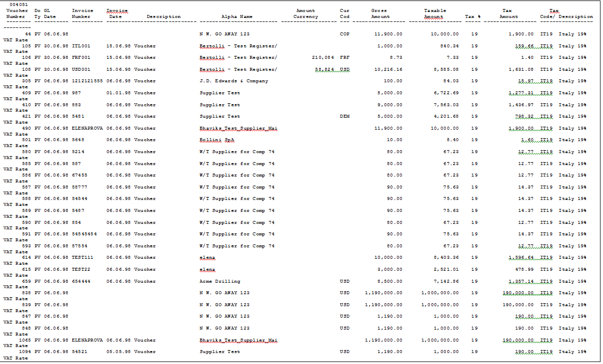Select invoice number TEST111
The height and width of the screenshot is (364, 603).
click(83, 258)
